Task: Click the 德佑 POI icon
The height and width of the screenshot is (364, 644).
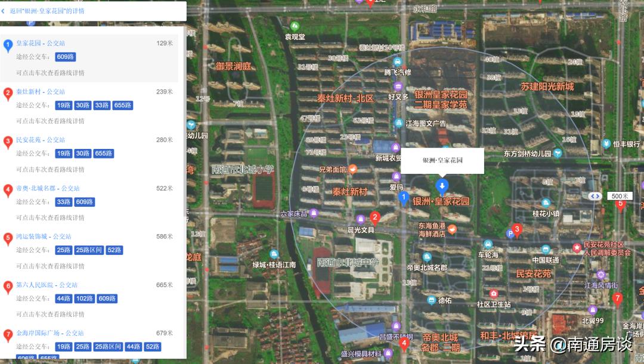Action: 431,300
